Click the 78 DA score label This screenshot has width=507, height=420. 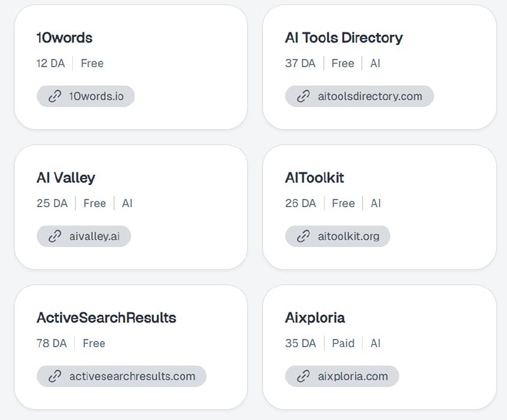(51, 343)
